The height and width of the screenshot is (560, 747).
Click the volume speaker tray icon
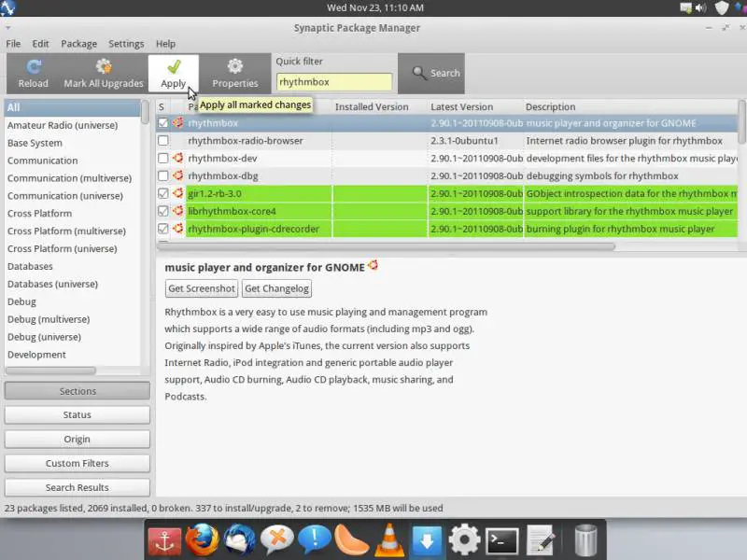701,7
